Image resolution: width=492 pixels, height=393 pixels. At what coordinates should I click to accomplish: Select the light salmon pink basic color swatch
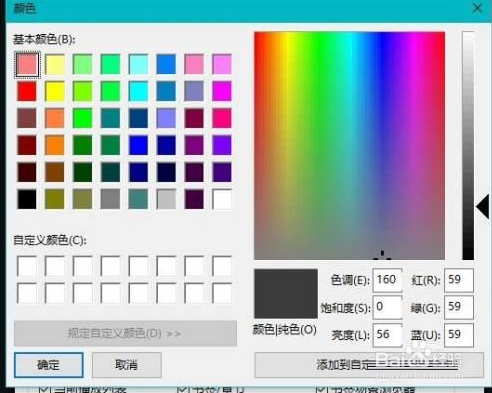pyautogui.click(x=27, y=64)
